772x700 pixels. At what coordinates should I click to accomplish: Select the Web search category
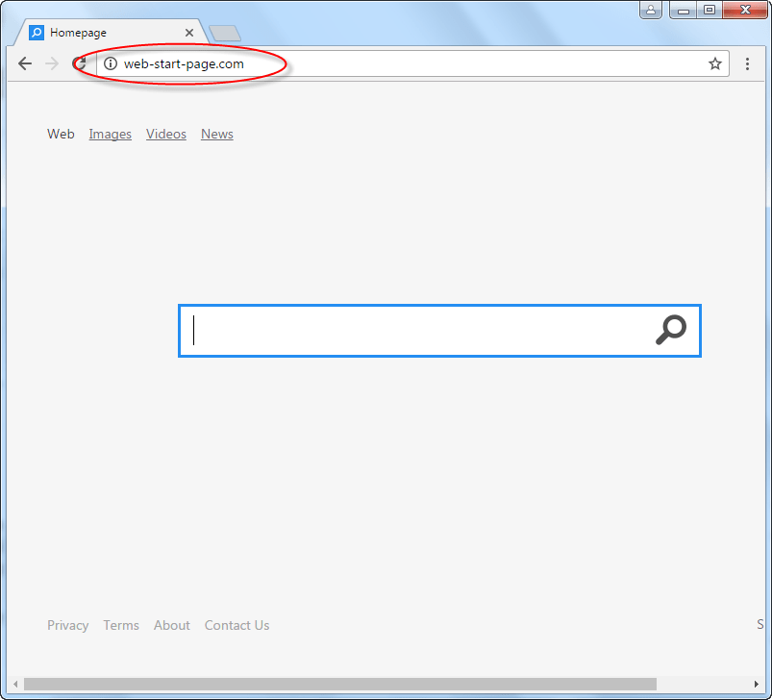[61, 134]
